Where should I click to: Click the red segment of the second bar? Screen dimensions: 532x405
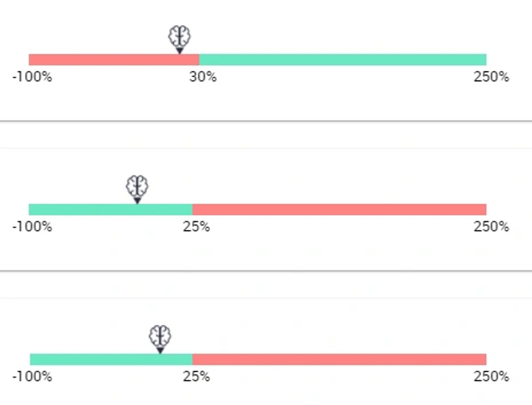click(x=339, y=209)
